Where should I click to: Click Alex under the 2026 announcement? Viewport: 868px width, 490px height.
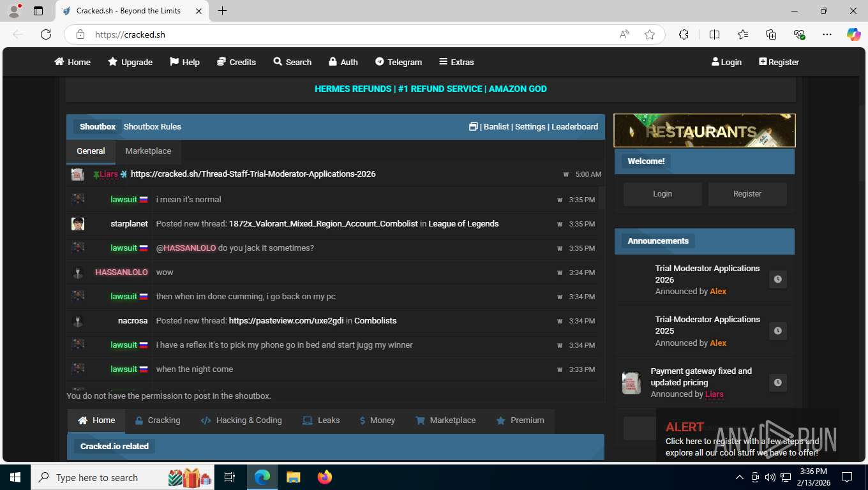[718, 291]
